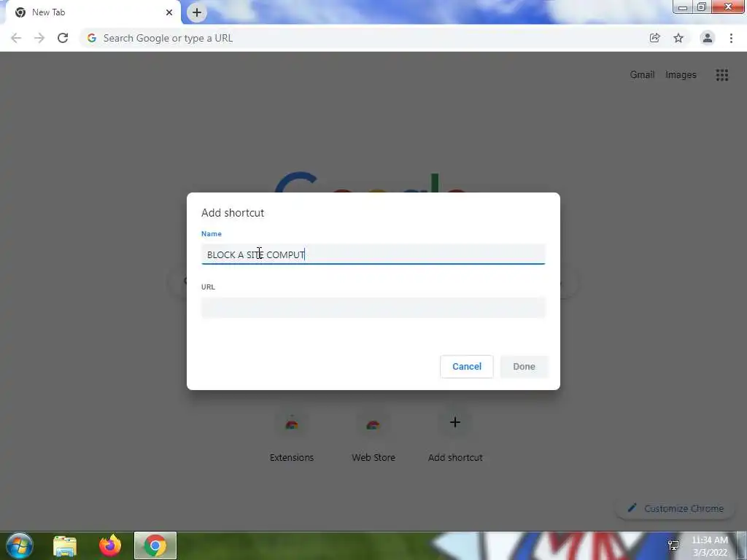Click the network tray icon

coord(673,545)
